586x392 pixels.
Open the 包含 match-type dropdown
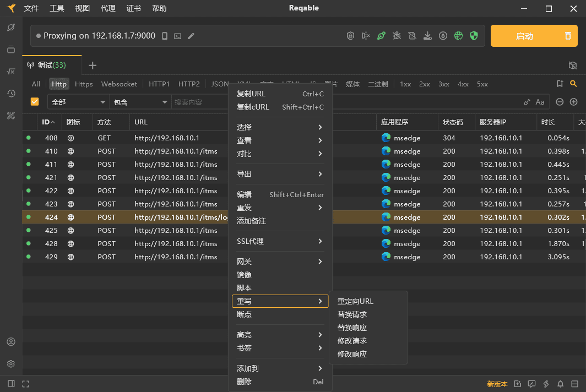141,102
